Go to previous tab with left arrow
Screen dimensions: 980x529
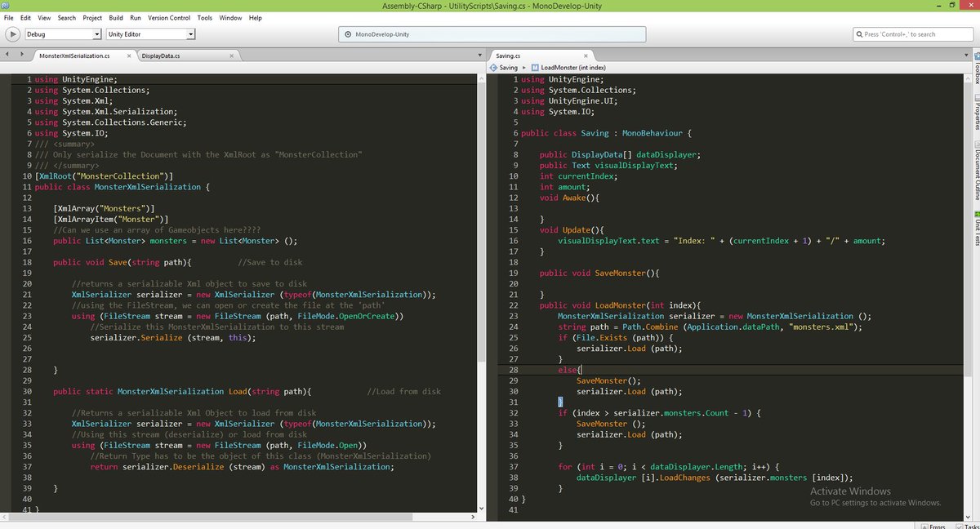pyautogui.click(x=8, y=55)
